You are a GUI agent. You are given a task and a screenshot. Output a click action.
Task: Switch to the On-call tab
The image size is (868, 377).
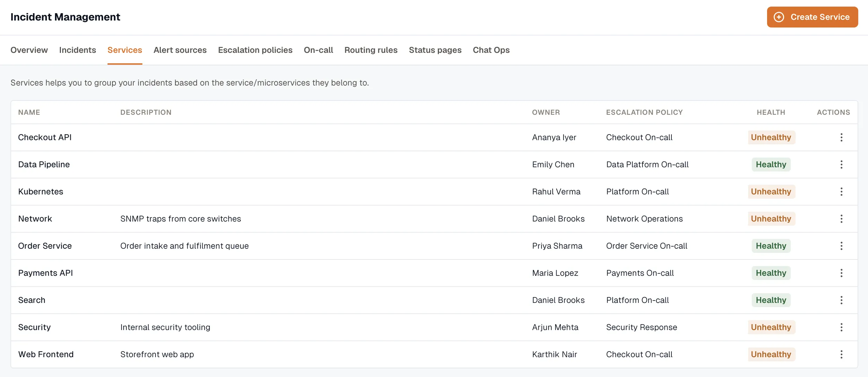(x=318, y=50)
